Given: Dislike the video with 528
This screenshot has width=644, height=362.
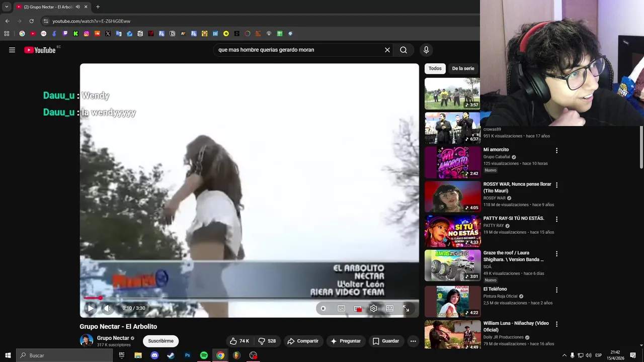Looking at the screenshot, I should pos(267,341).
